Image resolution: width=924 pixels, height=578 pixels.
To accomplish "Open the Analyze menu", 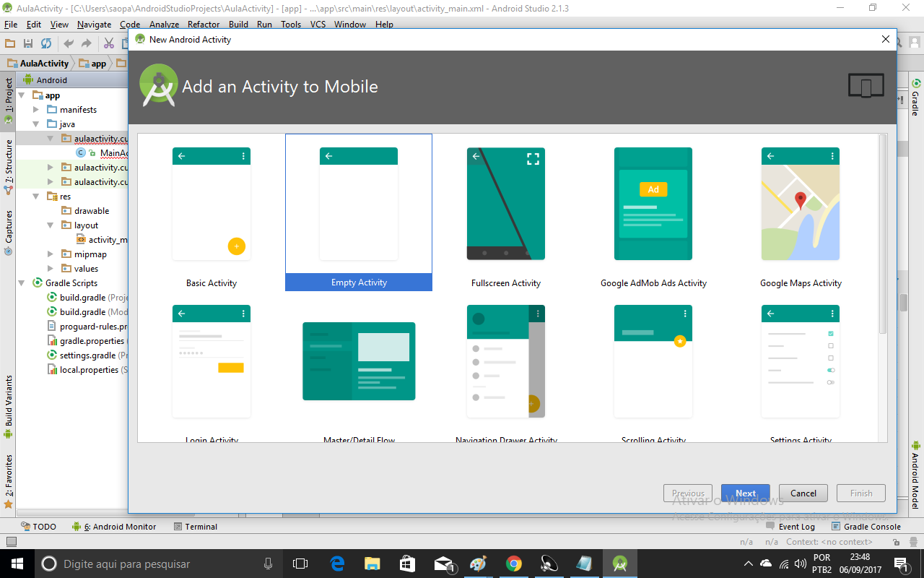I will [164, 24].
